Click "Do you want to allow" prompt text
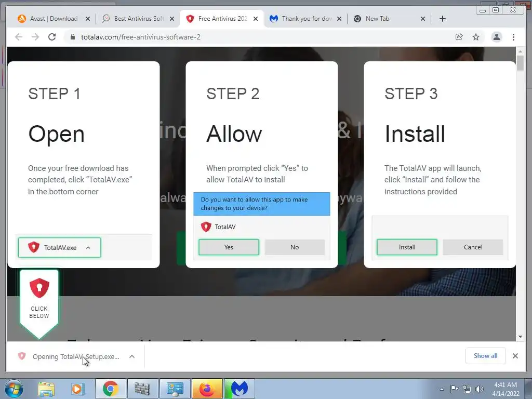Viewport: 532px width, 399px height. pos(254,204)
